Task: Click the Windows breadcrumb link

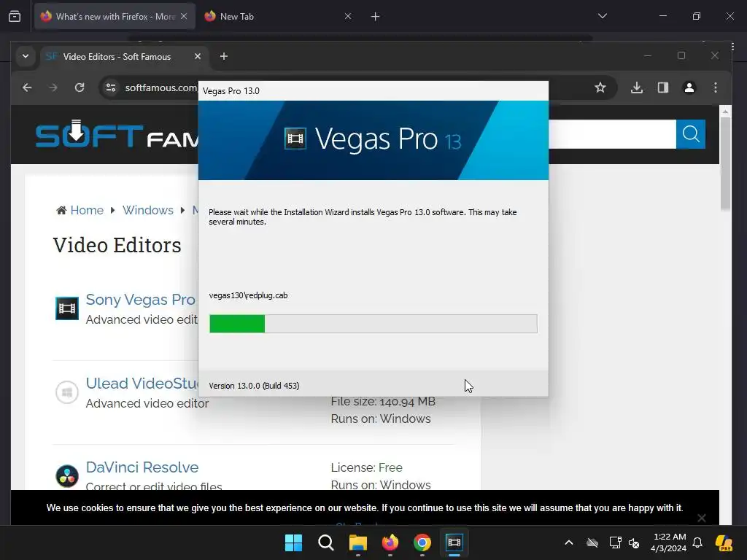Action: 147,211
